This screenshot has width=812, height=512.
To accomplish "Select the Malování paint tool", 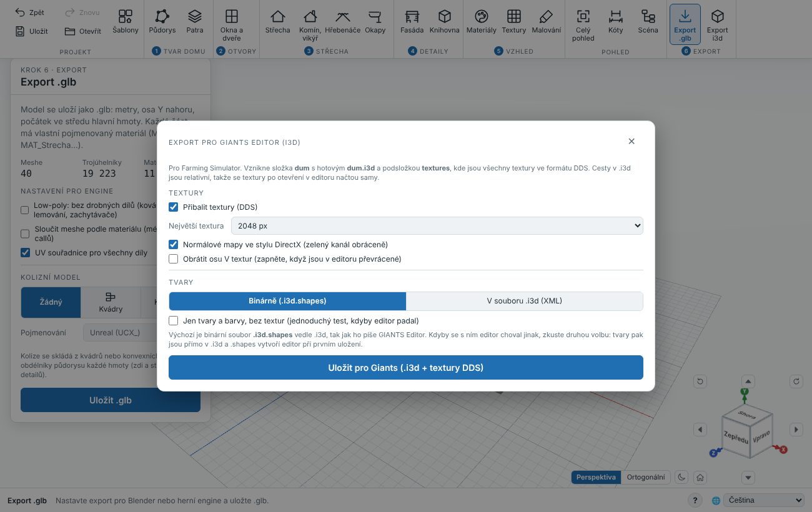I will click(546, 21).
